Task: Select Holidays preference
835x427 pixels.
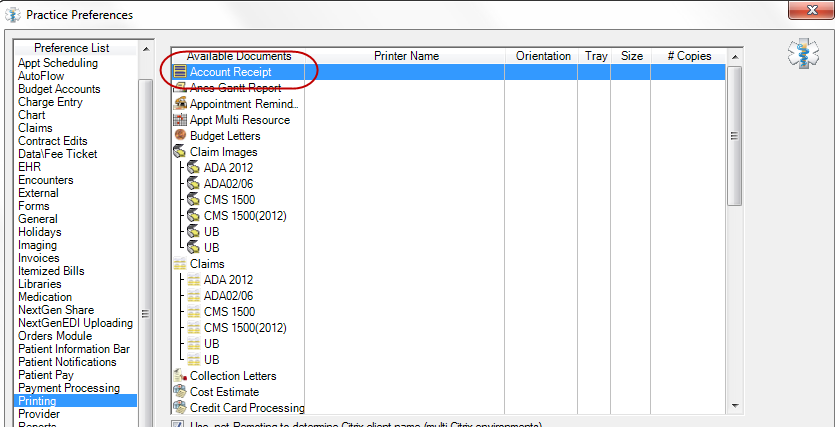Action: pos(39,232)
